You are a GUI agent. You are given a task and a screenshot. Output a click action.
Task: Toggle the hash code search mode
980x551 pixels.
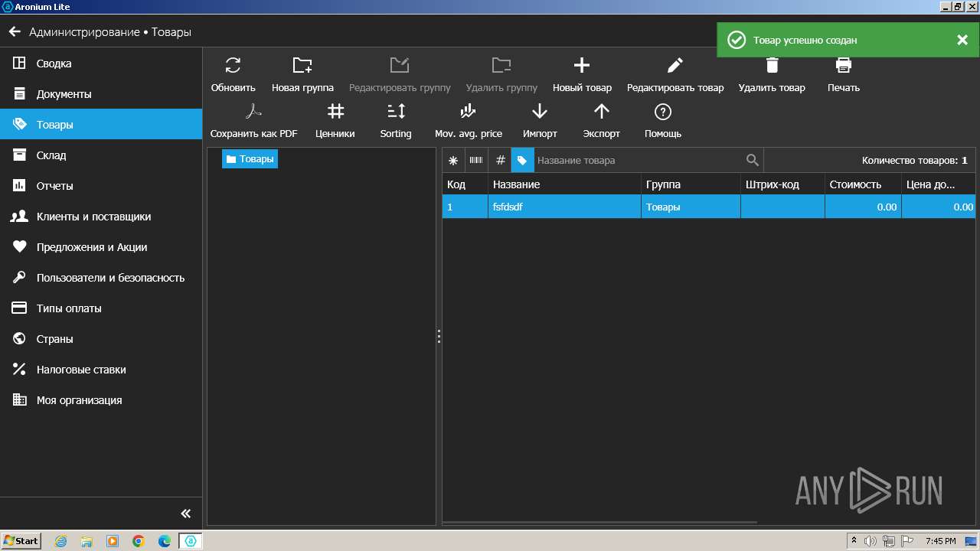(500, 161)
